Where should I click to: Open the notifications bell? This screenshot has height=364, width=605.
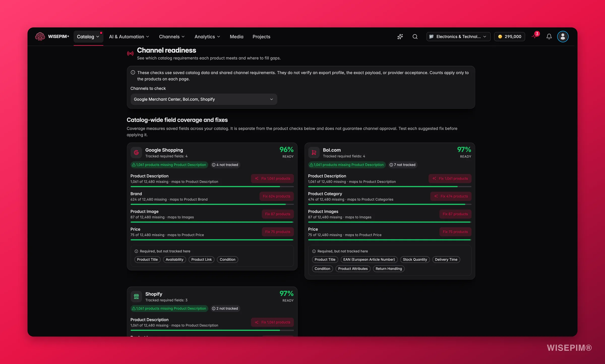(549, 37)
